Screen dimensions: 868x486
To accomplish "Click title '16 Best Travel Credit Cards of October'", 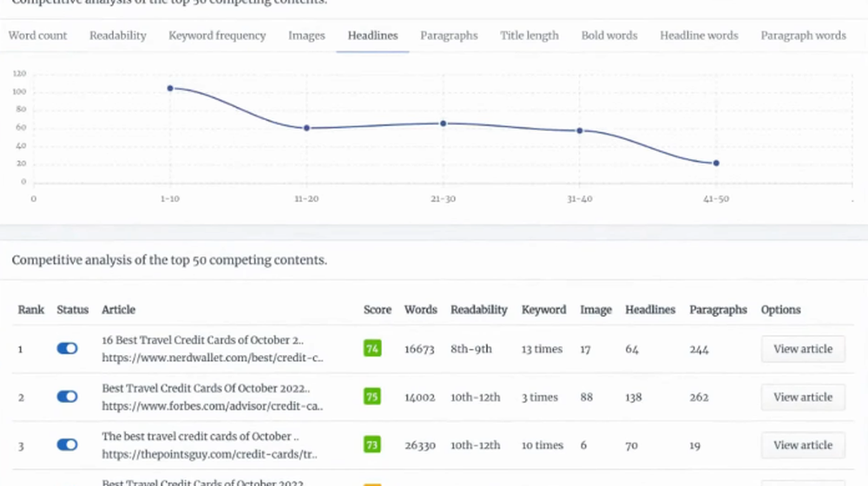I will tap(202, 340).
